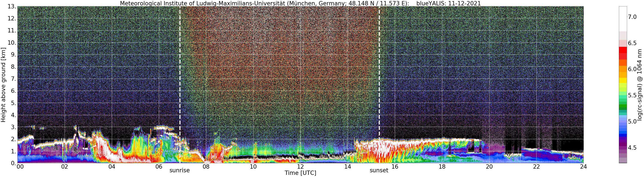This screenshot has width=644, height=177.
Task: Click the height axis tick label 7.
Action: pyautogui.click(x=14, y=79)
